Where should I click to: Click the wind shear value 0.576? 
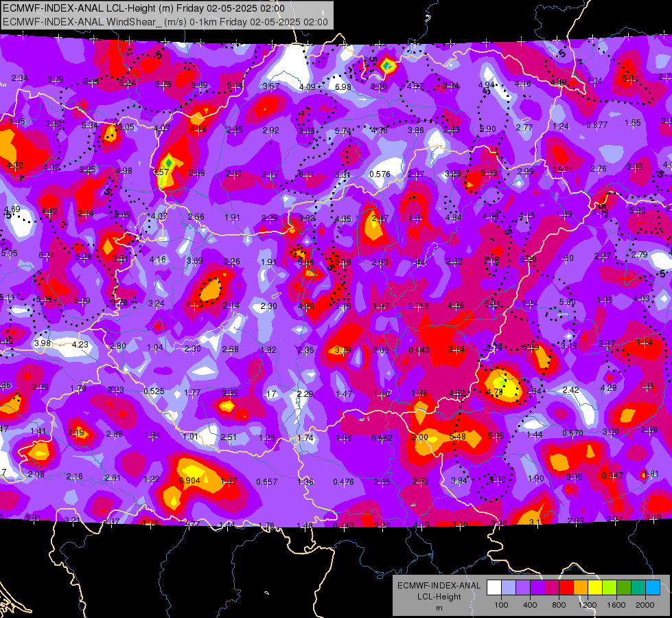click(x=380, y=174)
